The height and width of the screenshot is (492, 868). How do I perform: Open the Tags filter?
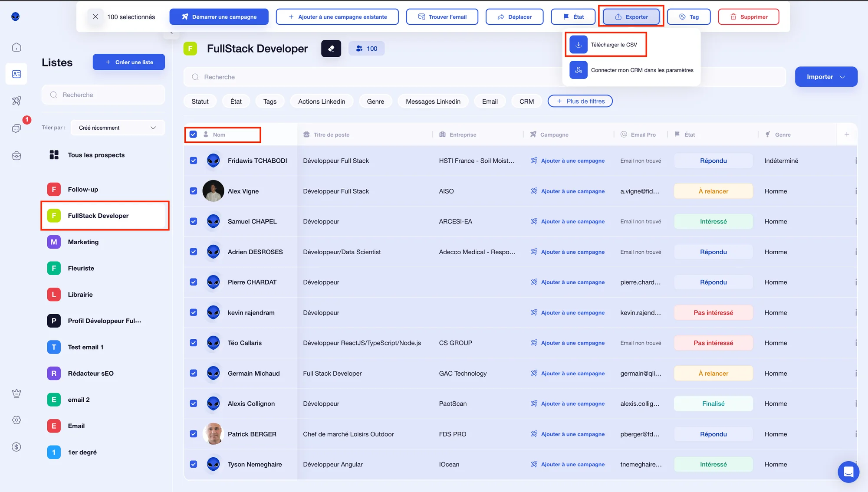pos(270,101)
